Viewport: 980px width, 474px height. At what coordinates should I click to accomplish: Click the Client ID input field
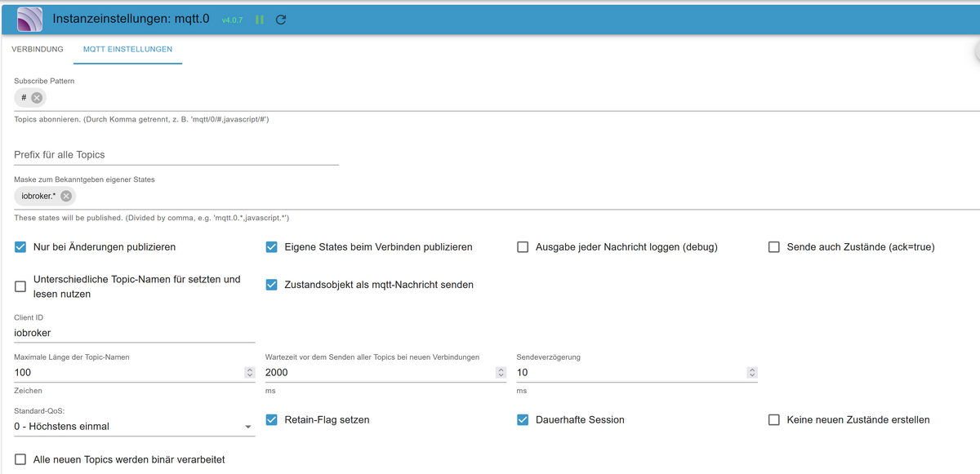click(x=134, y=333)
